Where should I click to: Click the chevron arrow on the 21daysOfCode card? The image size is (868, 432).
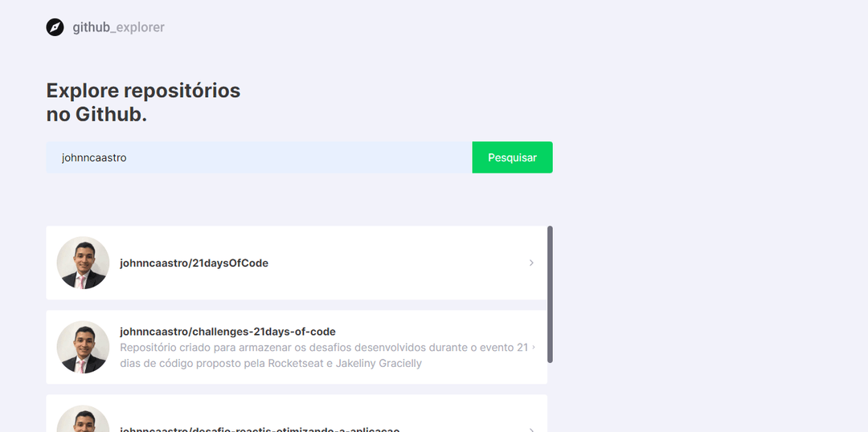[531, 263]
